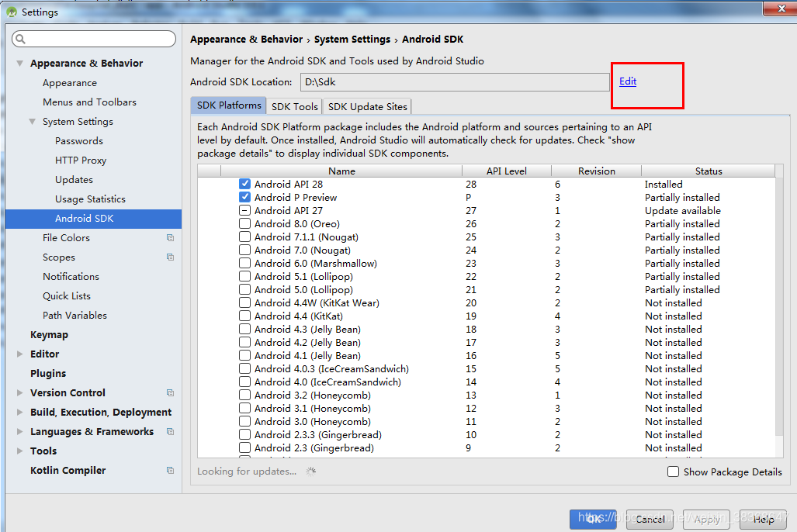The height and width of the screenshot is (532, 797).
Task: Select Appearance settings item
Action: pos(70,83)
